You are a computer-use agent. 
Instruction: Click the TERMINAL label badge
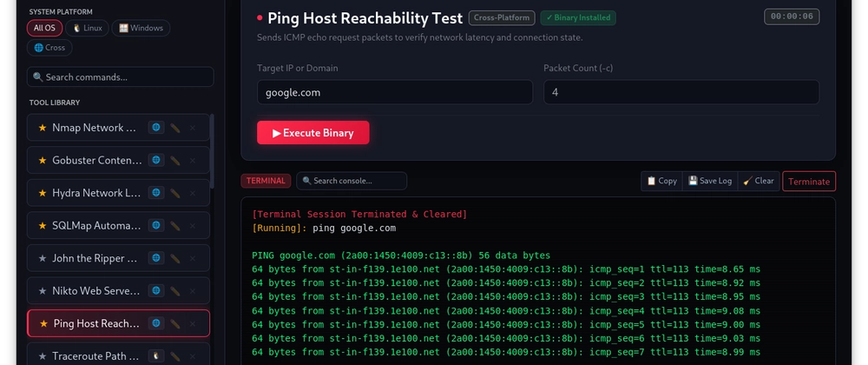tap(266, 181)
